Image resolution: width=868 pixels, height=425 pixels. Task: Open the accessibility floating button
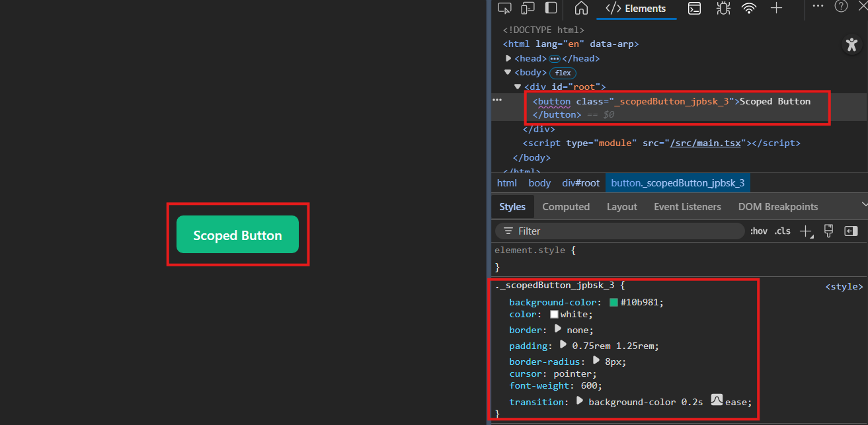tap(851, 44)
